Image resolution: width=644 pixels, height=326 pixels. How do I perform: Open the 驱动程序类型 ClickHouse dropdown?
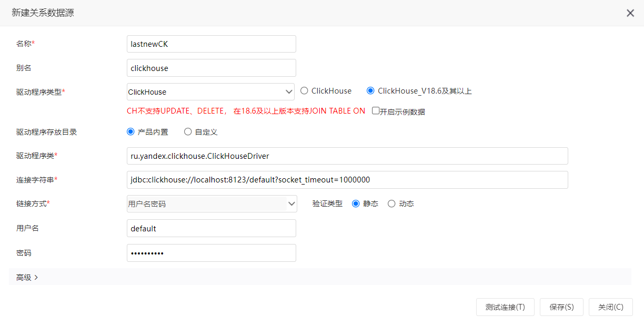tap(210, 91)
